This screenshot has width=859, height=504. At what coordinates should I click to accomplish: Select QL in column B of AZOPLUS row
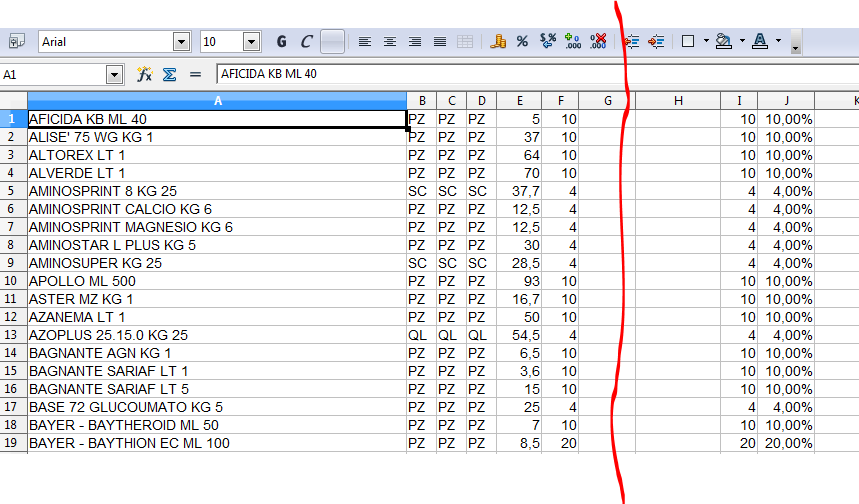422,335
